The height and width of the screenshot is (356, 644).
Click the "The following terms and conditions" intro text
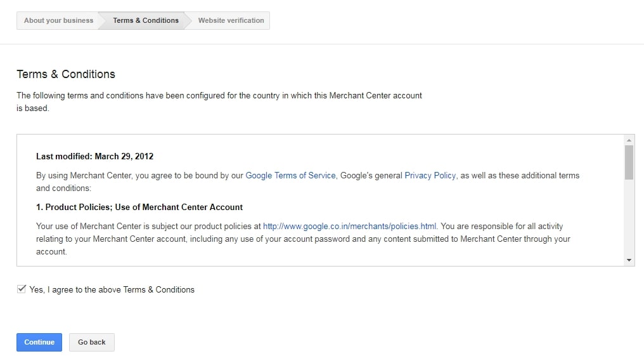tap(219, 96)
